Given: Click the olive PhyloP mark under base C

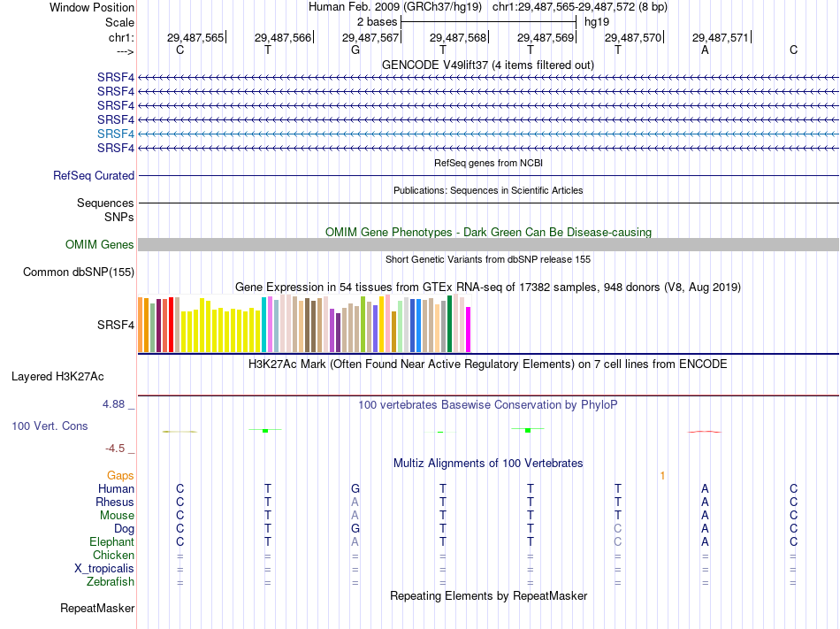Looking at the screenshot, I should pyautogui.click(x=179, y=432).
